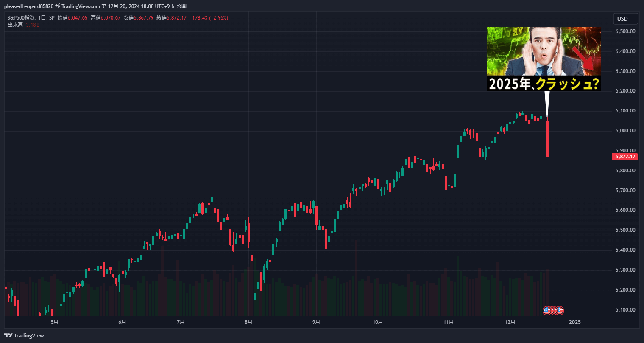Open the pleasedLeopard85820 author name
This screenshot has height=343, width=644.
pyautogui.click(x=29, y=6)
